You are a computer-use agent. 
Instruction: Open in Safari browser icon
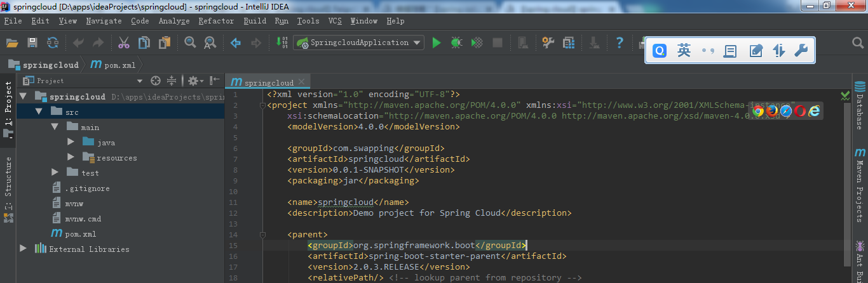pos(786,111)
